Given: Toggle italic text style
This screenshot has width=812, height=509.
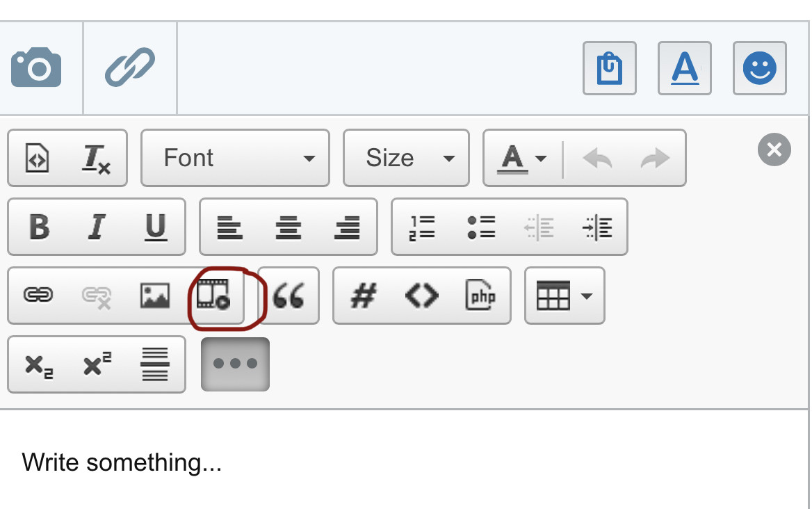Looking at the screenshot, I should (x=97, y=227).
